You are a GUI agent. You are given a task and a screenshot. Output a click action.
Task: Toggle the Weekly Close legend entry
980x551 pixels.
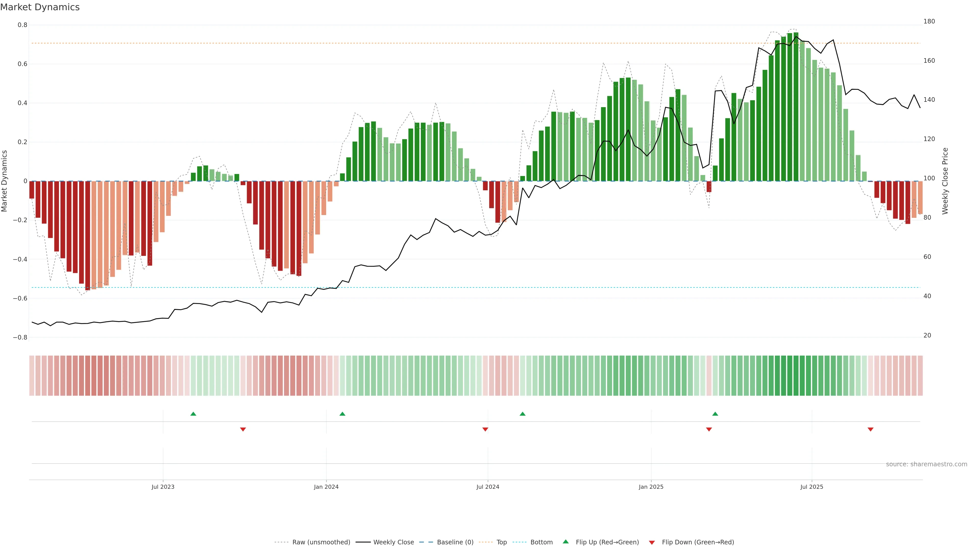pos(393,542)
